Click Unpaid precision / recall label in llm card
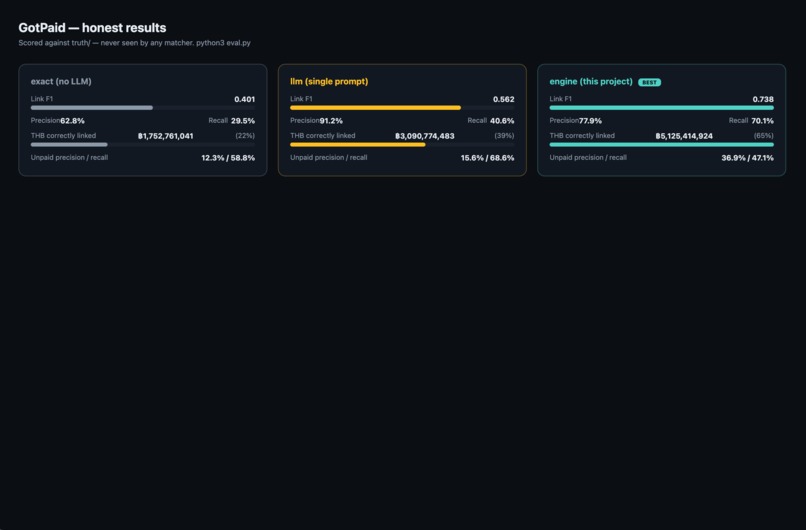 pos(328,158)
